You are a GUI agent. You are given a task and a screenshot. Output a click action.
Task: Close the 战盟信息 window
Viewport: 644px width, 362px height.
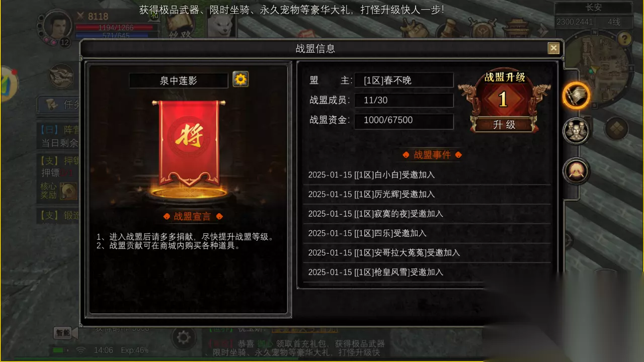(x=553, y=48)
